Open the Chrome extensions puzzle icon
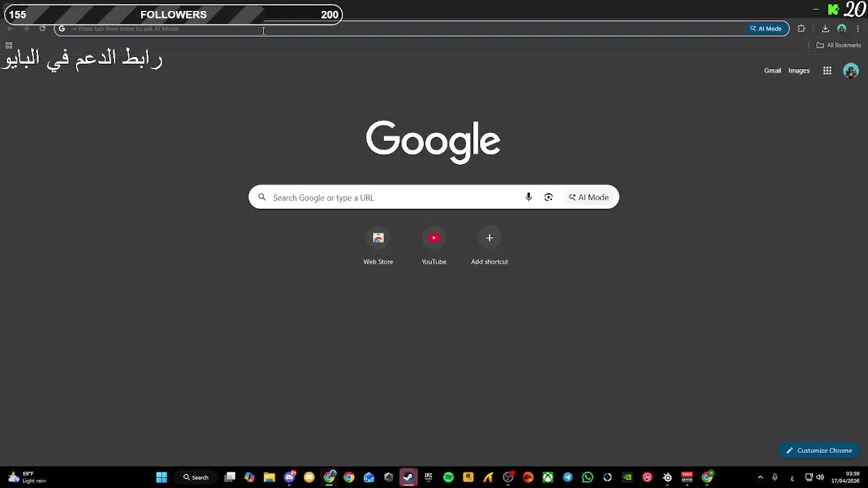 pos(801,28)
